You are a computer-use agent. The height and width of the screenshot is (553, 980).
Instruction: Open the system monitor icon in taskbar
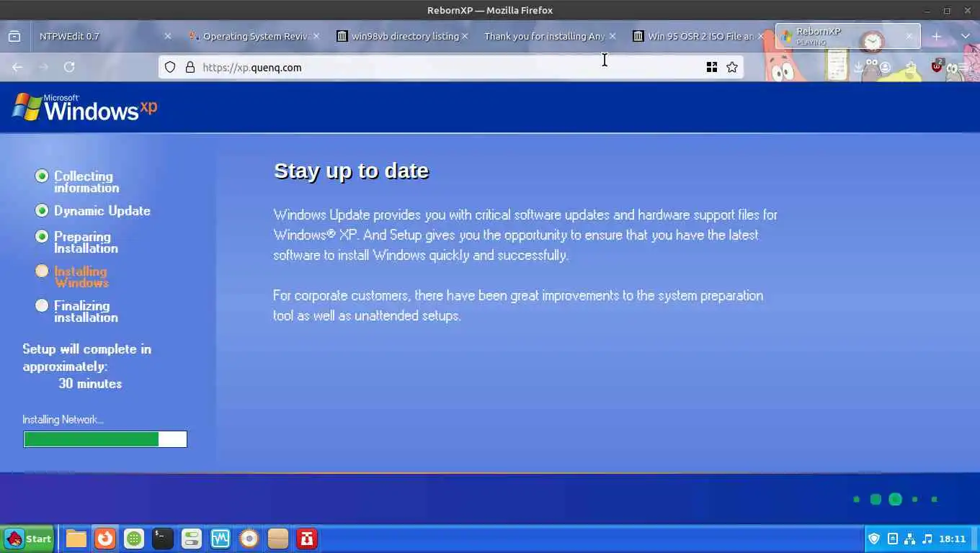[x=220, y=539]
